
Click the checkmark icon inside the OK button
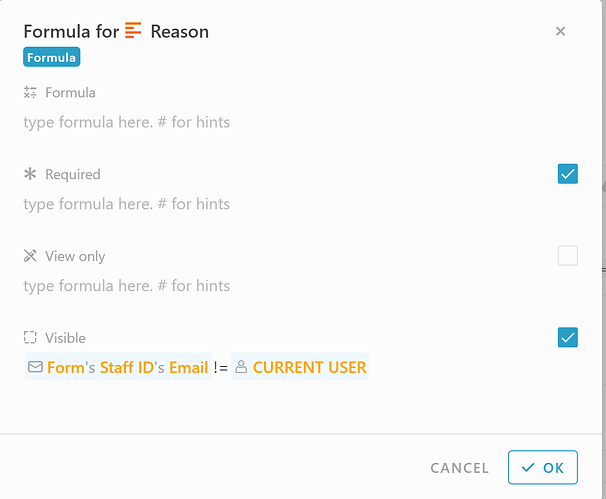point(528,468)
